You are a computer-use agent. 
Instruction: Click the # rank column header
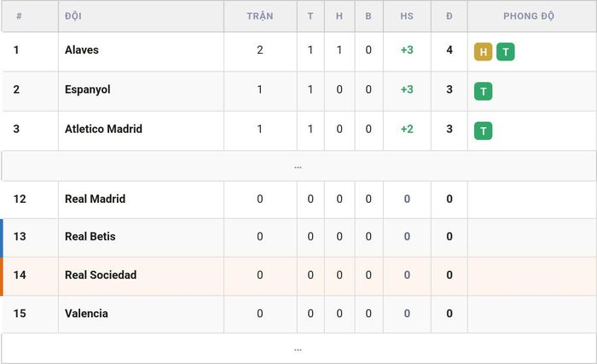tap(19, 16)
